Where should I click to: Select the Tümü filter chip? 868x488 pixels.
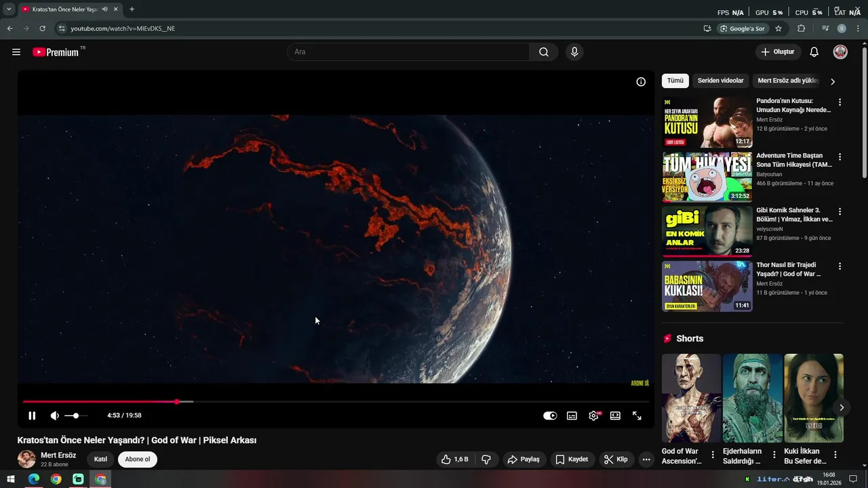tap(675, 81)
